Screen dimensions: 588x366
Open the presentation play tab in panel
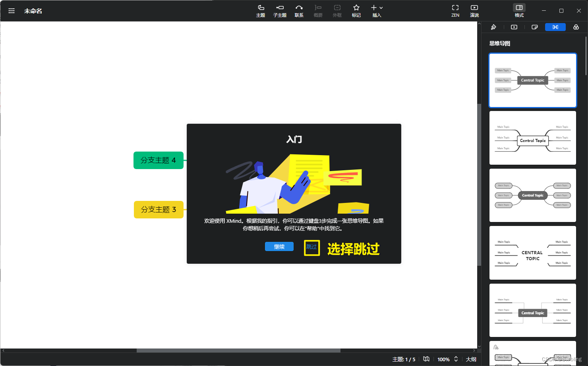514,27
